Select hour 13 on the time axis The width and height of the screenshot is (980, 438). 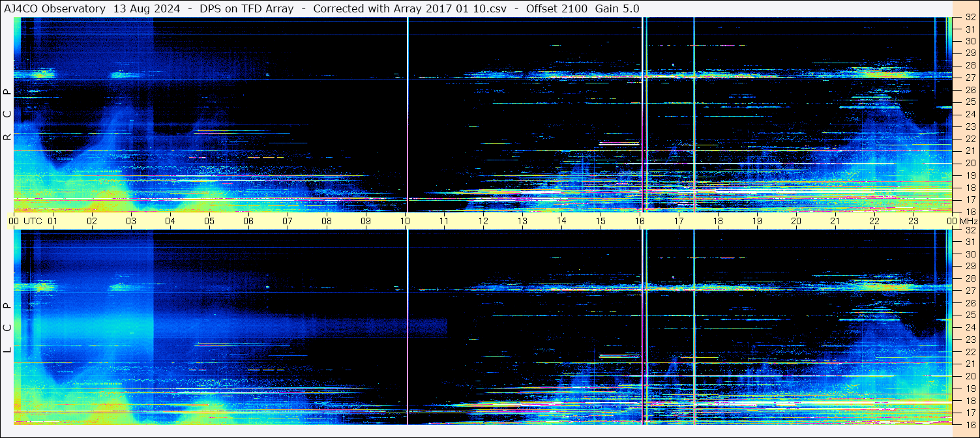[522, 221]
